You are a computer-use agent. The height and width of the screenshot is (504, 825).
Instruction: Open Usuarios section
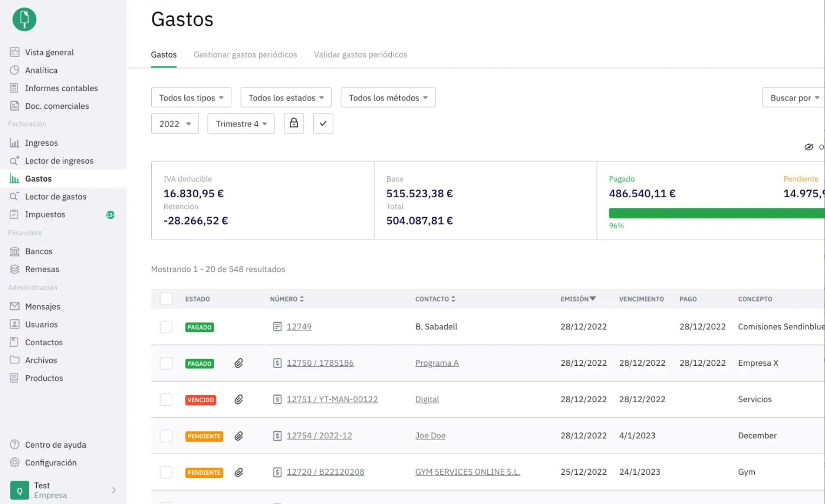41,324
